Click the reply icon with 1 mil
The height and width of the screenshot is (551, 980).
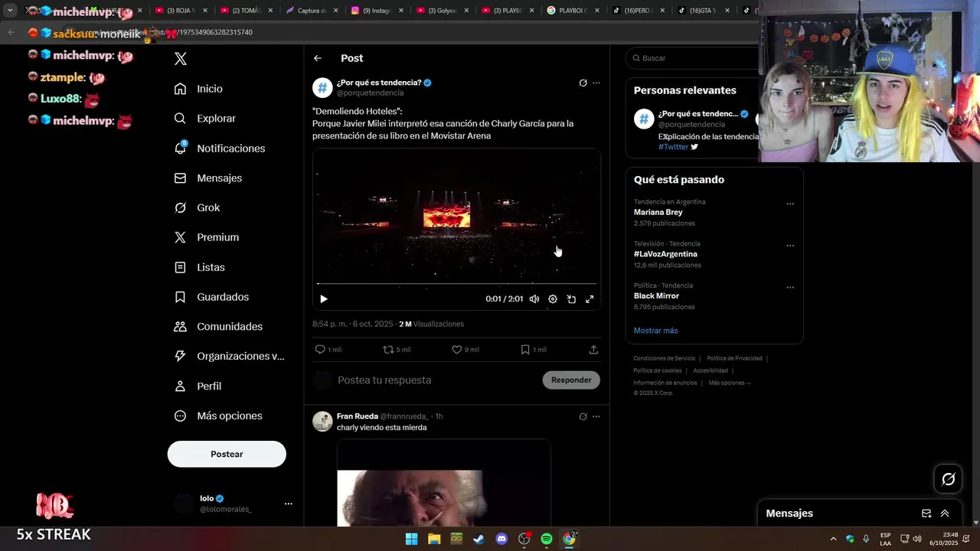pyautogui.click(x=320, y=350)
